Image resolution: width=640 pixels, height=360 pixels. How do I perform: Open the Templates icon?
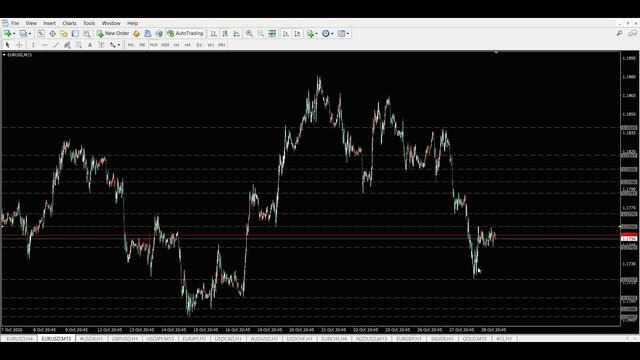click(341, 33)
